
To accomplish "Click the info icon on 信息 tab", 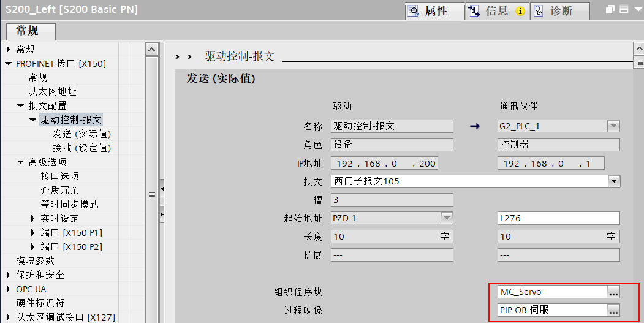I will click(474, 11).
